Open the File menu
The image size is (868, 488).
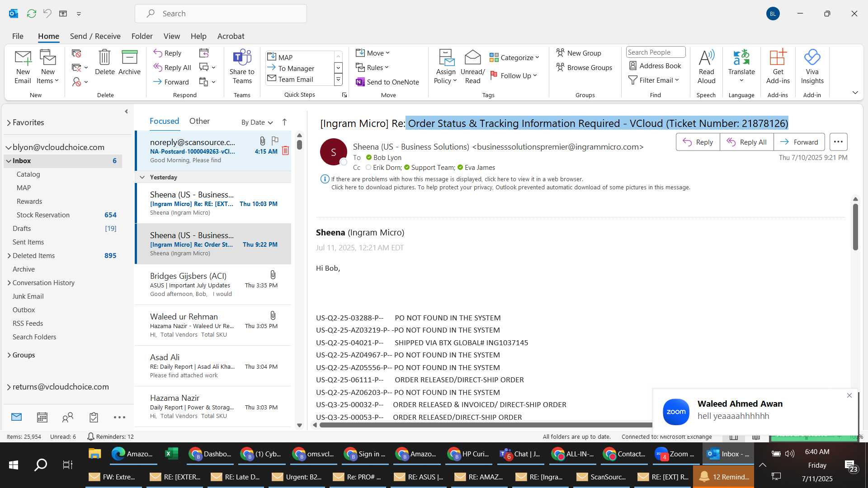(x=18, y=36)
